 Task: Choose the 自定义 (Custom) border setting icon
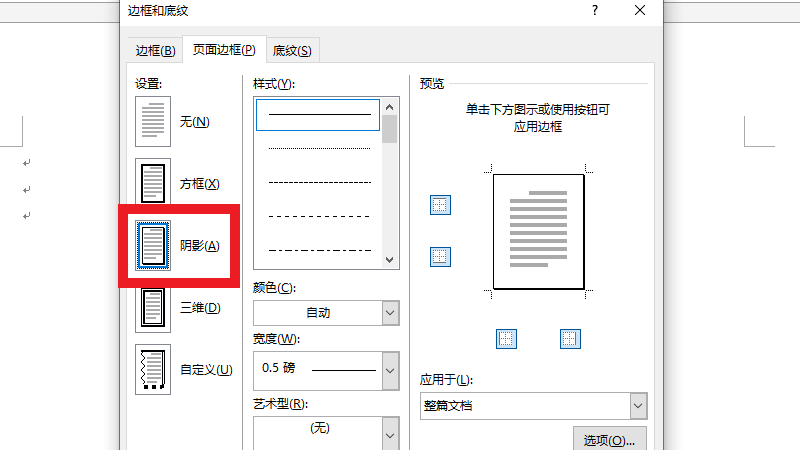153,370
